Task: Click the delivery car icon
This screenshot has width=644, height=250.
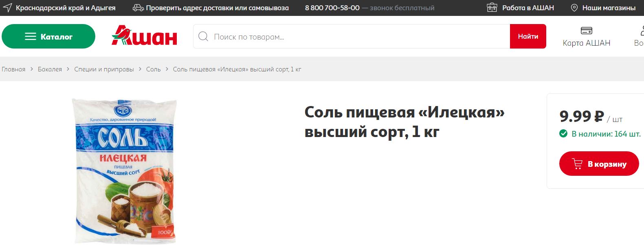Action: pyautogui.click(x=138, y=8)
